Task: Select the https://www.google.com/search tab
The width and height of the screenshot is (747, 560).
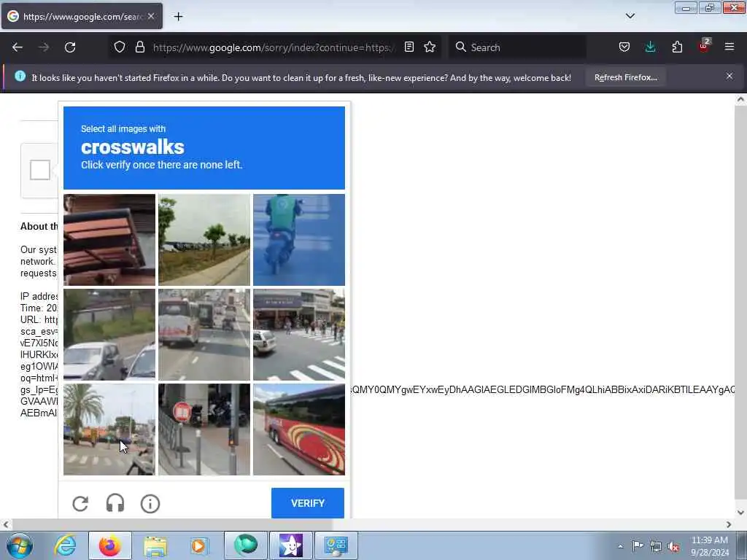Action: click(x=82, y=16)
